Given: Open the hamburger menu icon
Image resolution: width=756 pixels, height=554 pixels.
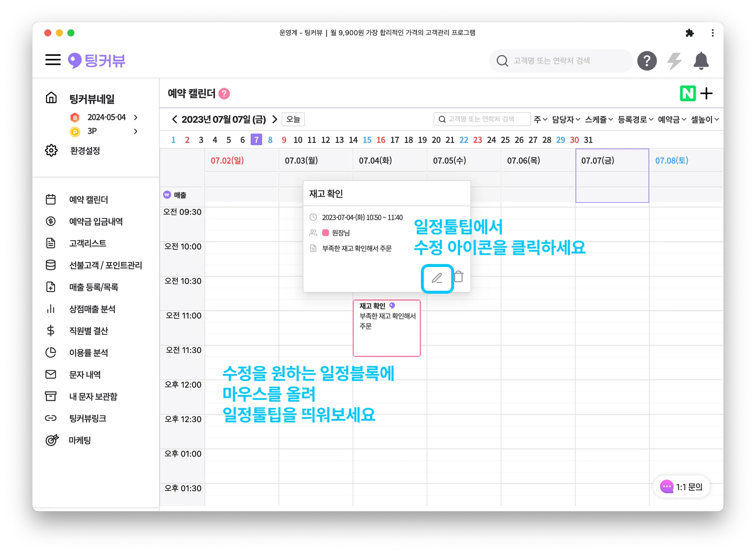Looking at the screenshot, I should point(53,60).
